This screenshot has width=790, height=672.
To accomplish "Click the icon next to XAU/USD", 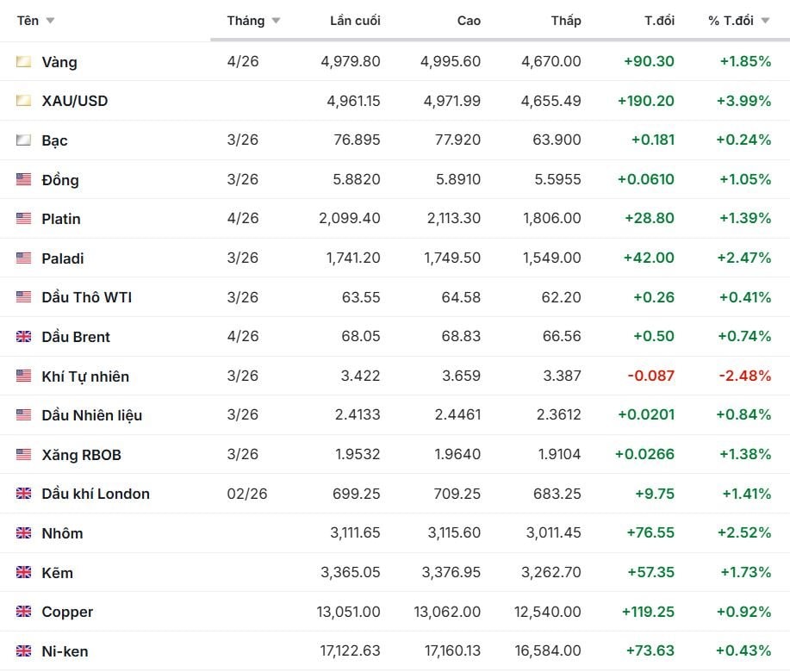I will (23, 101).
